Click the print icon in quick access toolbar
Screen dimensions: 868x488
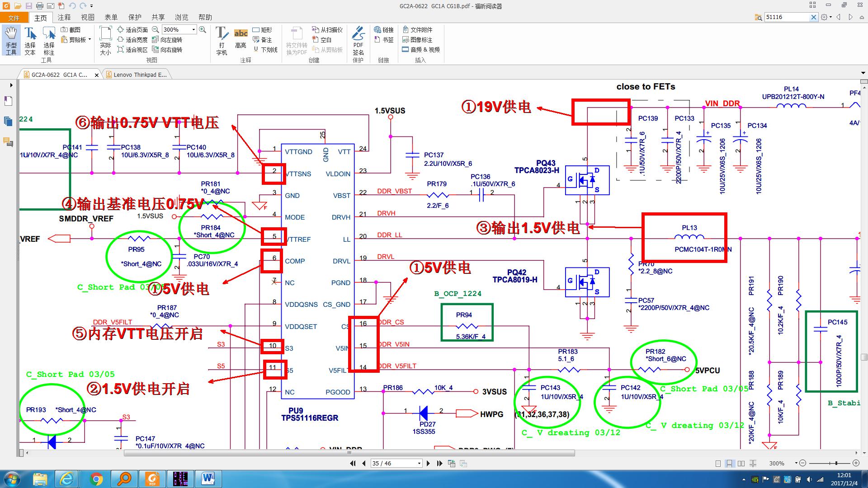pyautogui.click(x=40, y=6)
